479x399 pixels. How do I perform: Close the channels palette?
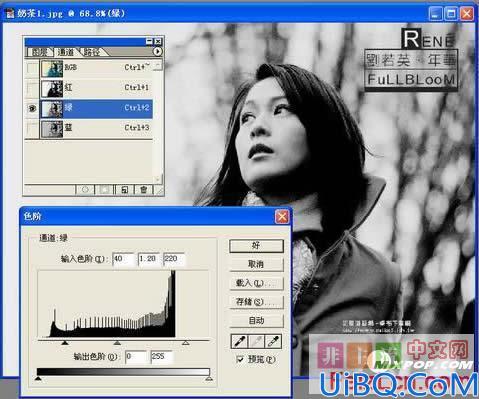coord(158,41)
